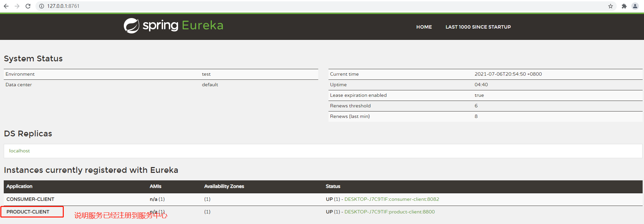Reload the Eureka page
Screen dimensions: 644x224
28,6
